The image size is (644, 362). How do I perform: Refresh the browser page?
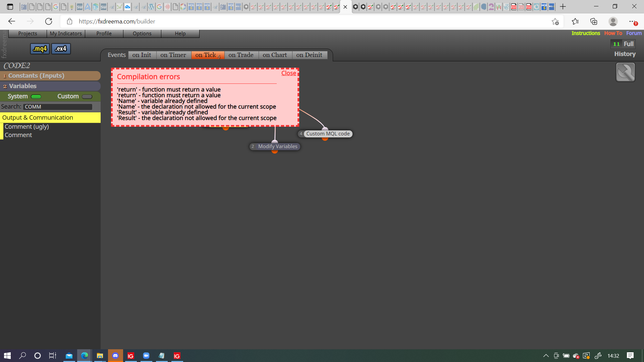pyautogui.click(x=49, y=21)
